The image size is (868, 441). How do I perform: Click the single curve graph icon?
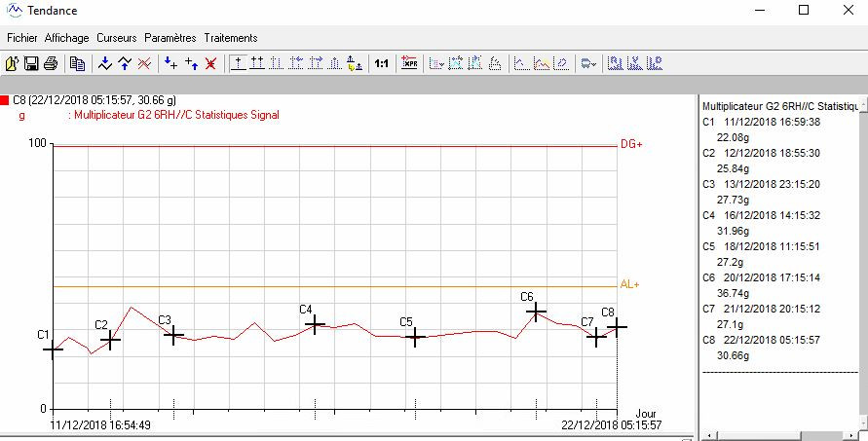point(521,63)
